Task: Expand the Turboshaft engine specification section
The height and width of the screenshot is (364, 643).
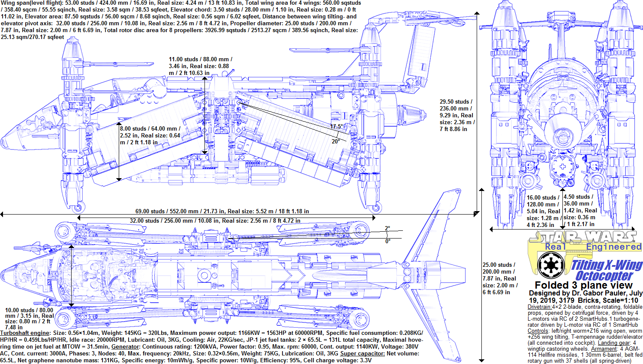Action: pos(24,333)
